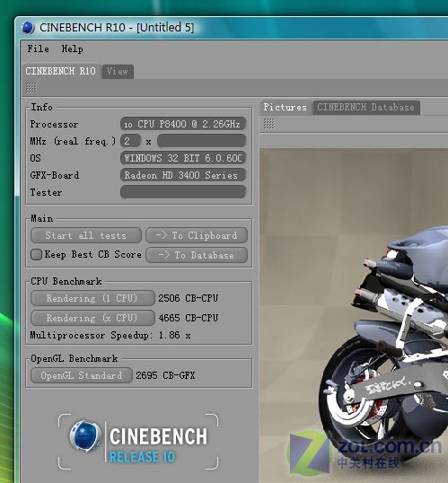Click the CINEBENCH Release 10 logo

138,442
